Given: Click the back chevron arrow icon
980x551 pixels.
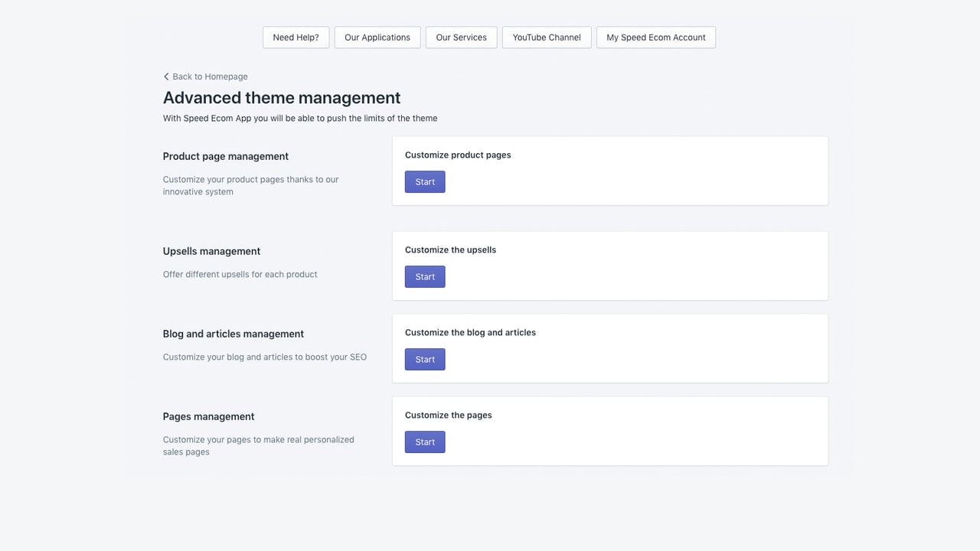Looking at the screenshot, I should tap(166, 77).
